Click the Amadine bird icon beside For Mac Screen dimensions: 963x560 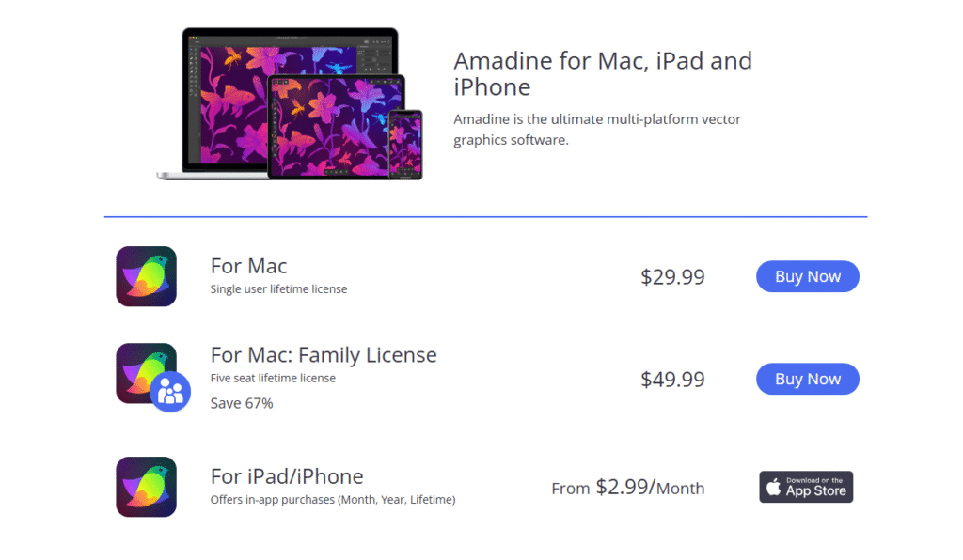[x=146, y=276]
